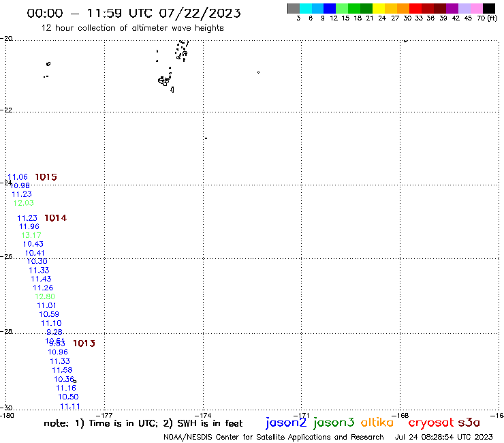Click the wave height value '11.26'

click(43, 288)
